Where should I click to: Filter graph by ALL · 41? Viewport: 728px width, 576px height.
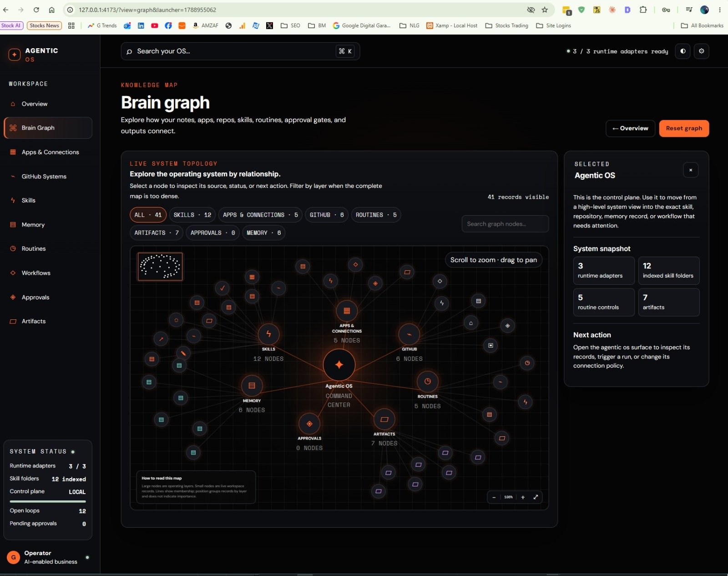click(x=148, y=215)
